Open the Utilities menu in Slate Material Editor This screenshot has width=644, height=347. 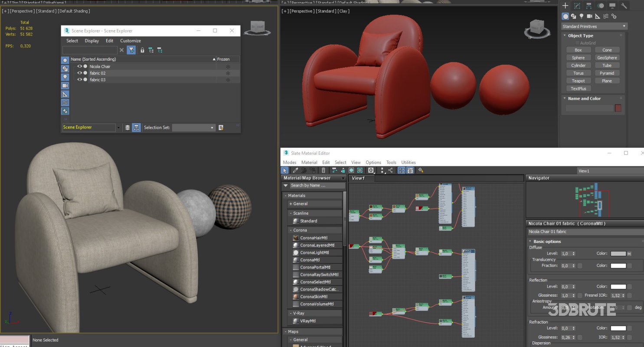point(408,163)
